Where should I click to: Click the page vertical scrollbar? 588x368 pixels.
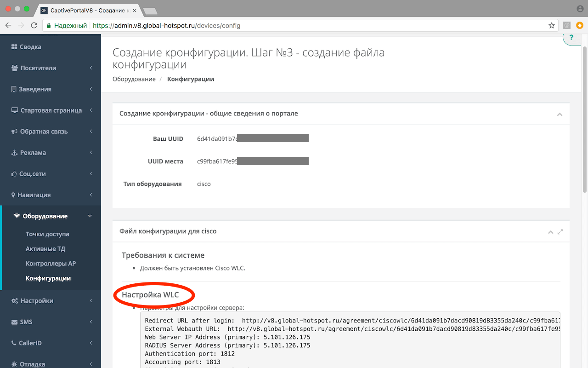(585, 120)
